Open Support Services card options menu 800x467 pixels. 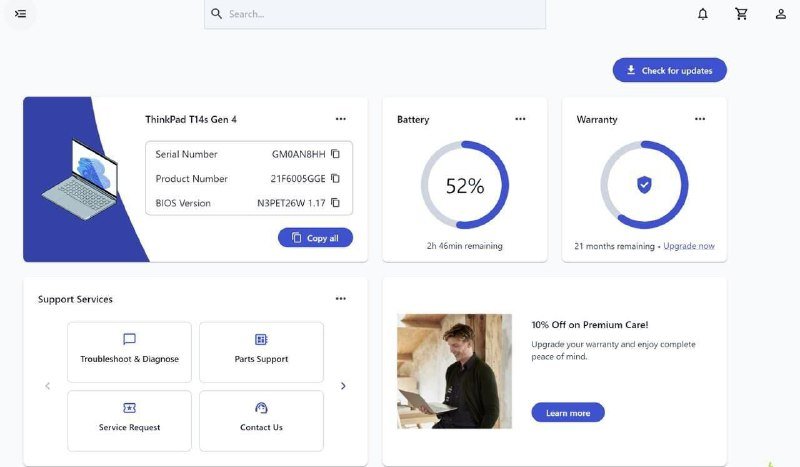[x=341, y=299]
